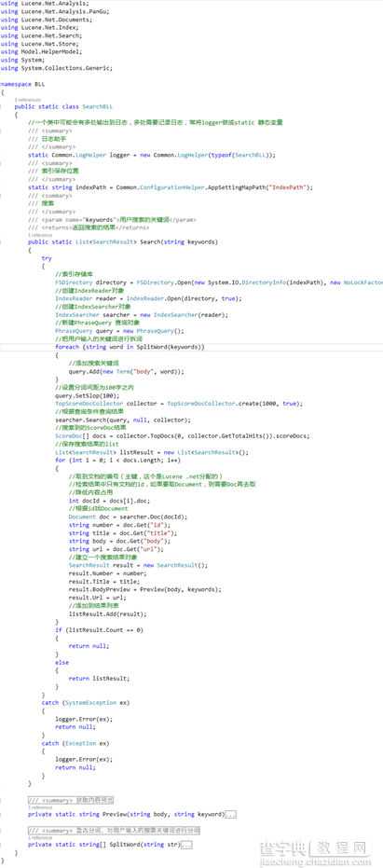Open '1 reference' CodeLens above the SplitWord method

pyautogui.click(x=40, y=838)
